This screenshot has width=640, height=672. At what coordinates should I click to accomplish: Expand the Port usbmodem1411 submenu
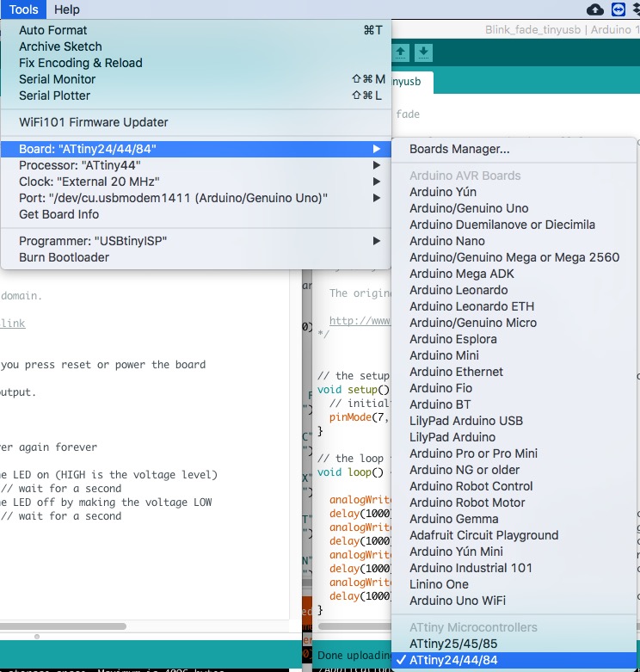[x=196, y=198]
